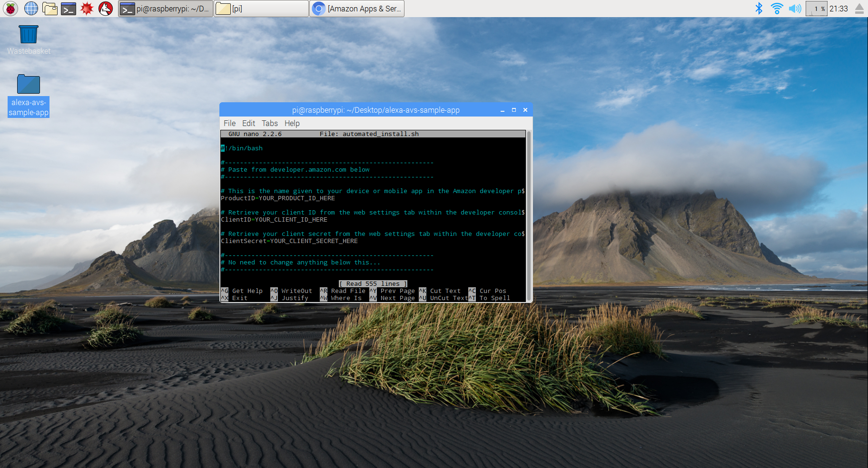
Task: Open the File Manager launcher icon
Action: 49,8
